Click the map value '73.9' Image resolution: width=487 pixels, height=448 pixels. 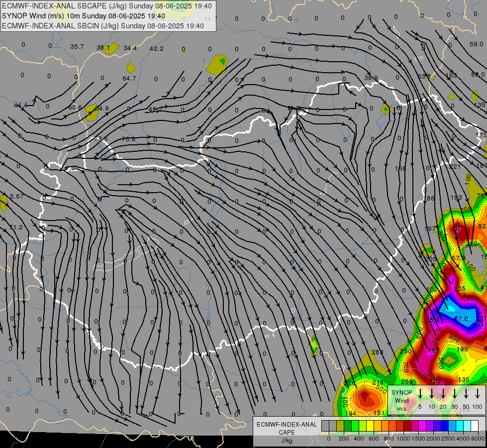pos(128,139)
